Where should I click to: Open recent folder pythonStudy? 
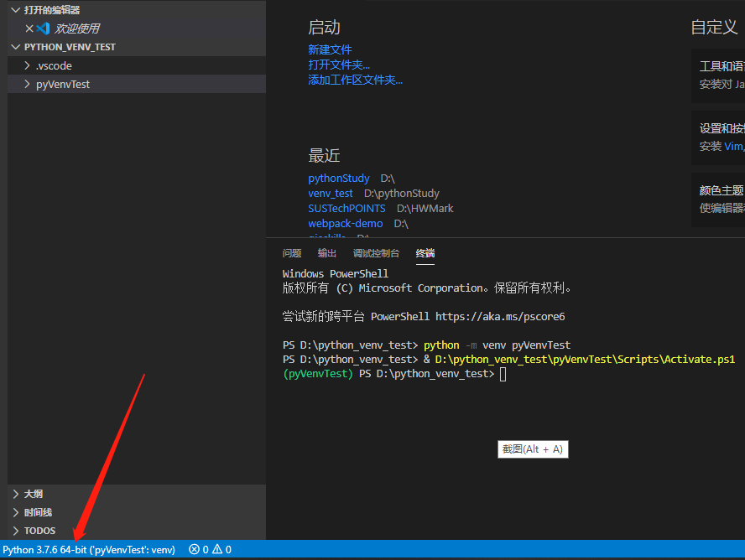338,179
